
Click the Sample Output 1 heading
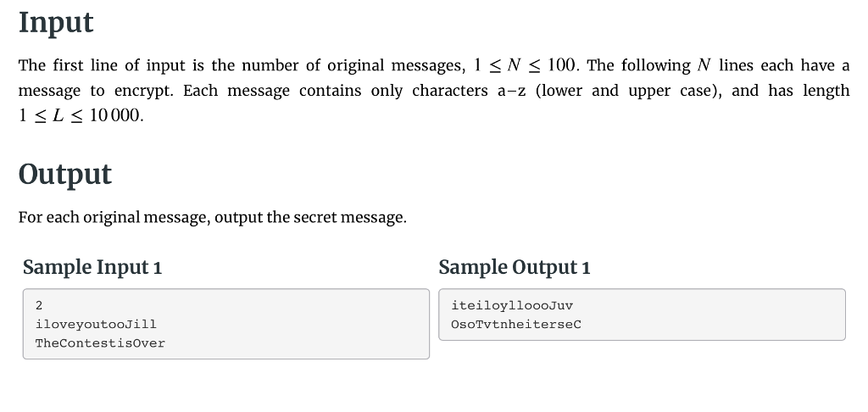[515, 267]
